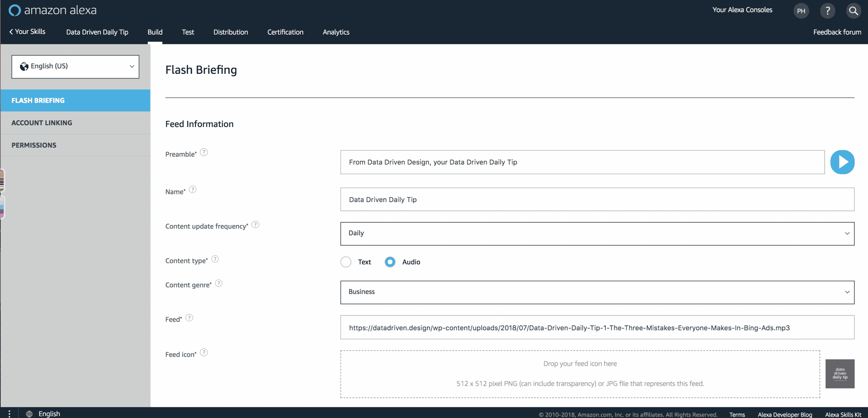Show help tooltip for Preamble

[204, 152]
